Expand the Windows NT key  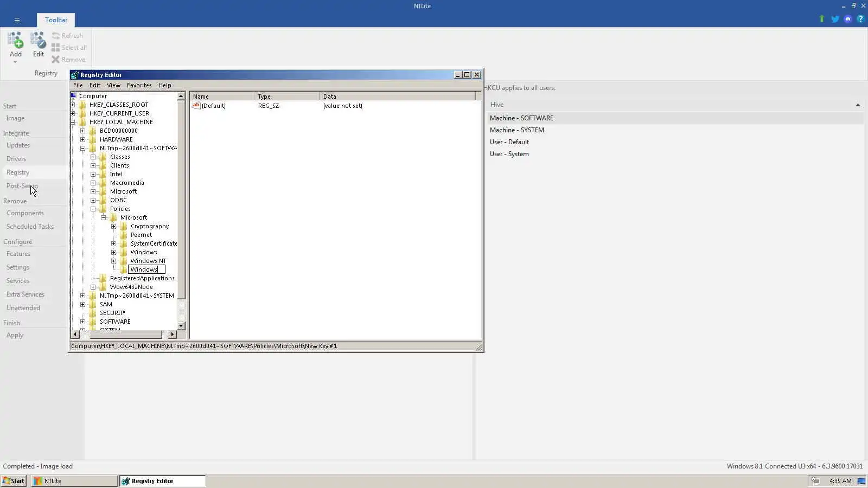point(114,261)
